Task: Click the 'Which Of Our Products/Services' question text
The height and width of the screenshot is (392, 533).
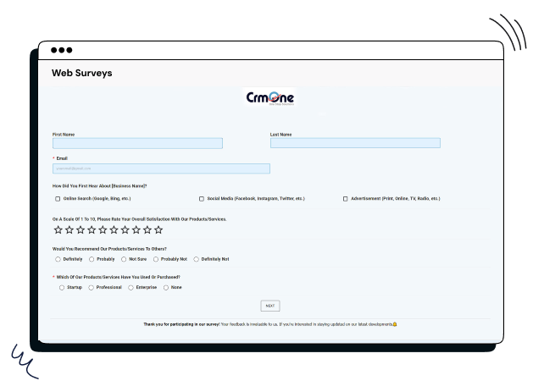Action: (118, 277)
